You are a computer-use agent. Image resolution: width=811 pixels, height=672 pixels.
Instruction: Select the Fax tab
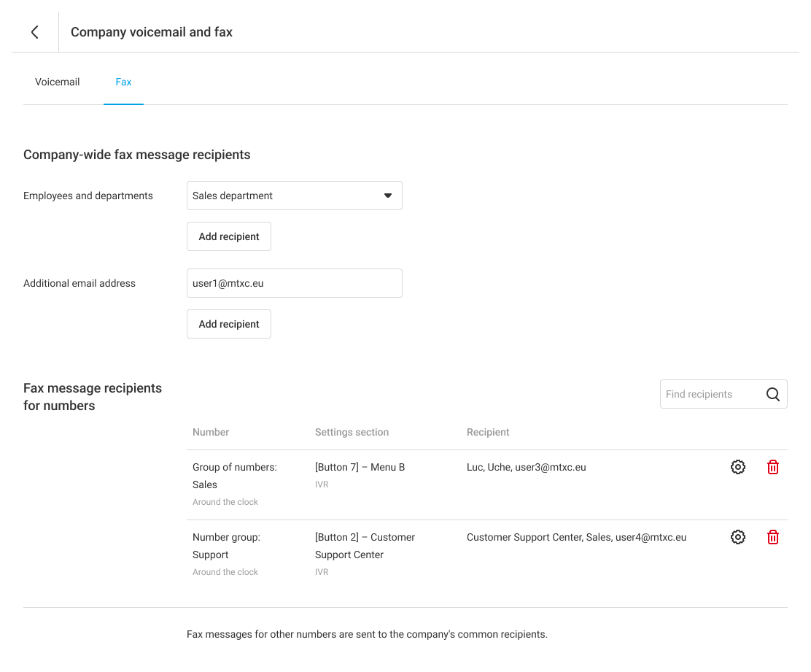[x=123, y=82]
